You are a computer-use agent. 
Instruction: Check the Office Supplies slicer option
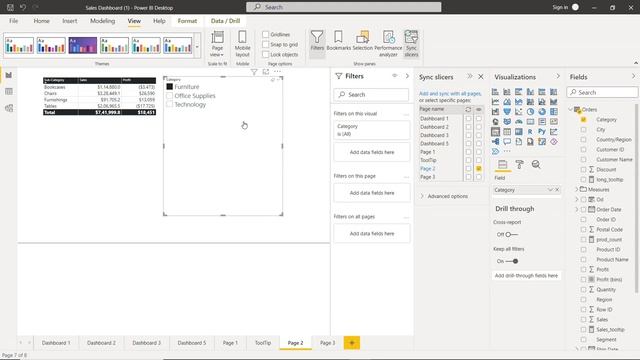(x=170, y=96)
